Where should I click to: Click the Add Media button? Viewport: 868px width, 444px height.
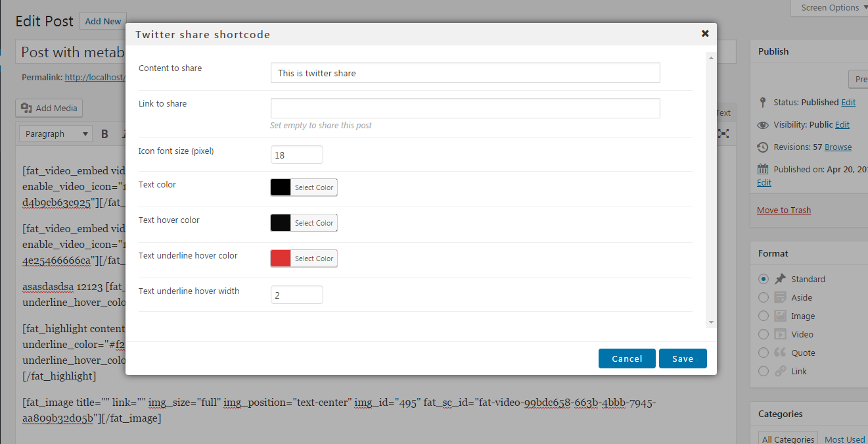[x=49, y=108]
